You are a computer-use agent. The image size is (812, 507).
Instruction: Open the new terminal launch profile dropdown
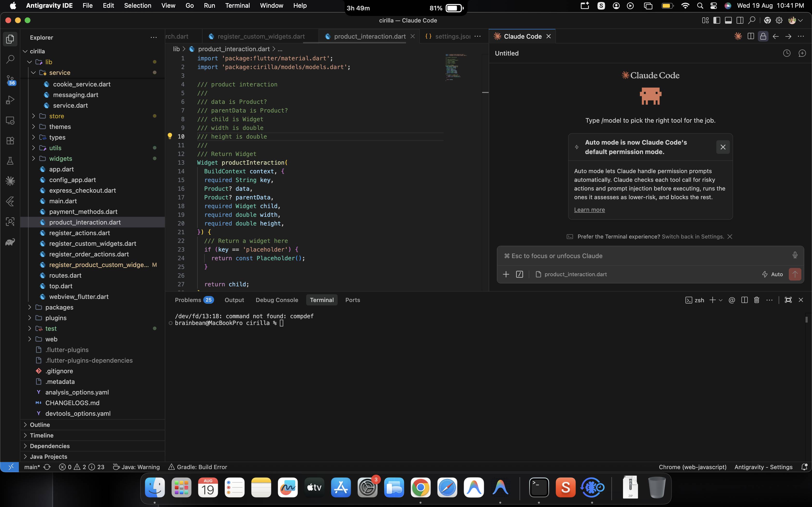[720, 300]
